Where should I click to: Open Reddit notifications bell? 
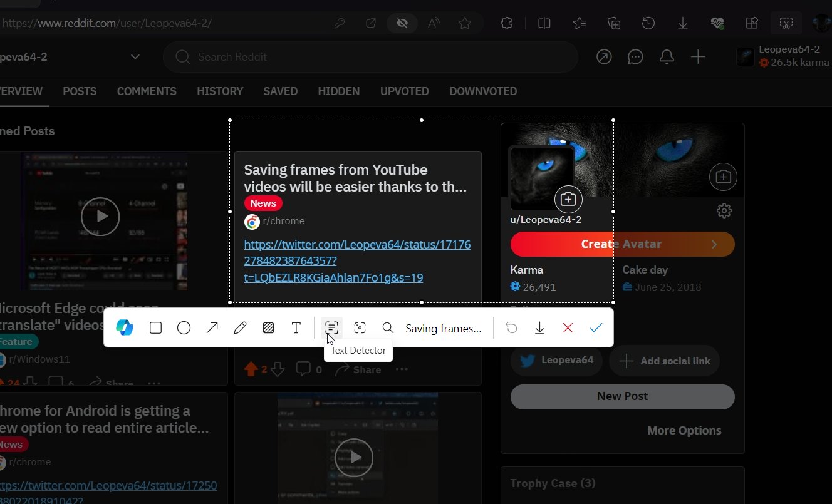coord(667,57)
